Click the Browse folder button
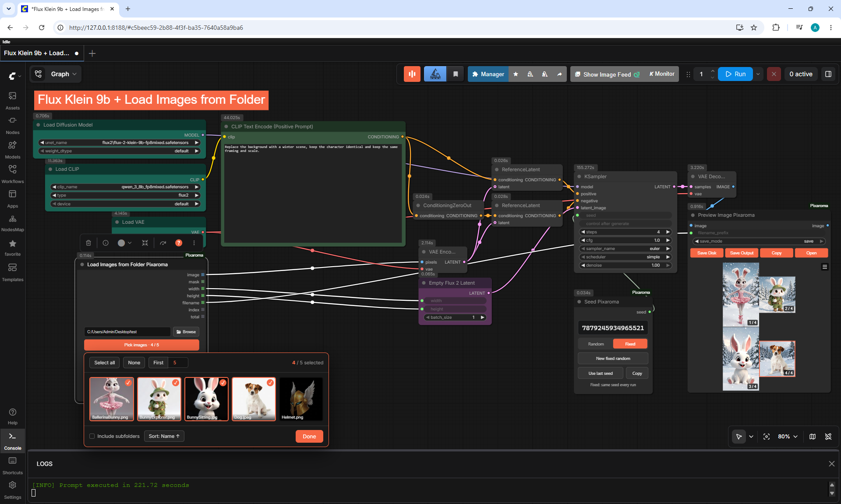This screenshot has width=841, height=504. coord(186,332)
